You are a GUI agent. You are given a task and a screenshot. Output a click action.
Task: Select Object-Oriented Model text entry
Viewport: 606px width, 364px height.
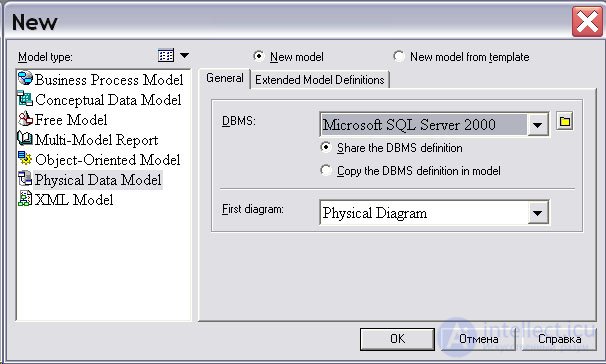(107, 160)
